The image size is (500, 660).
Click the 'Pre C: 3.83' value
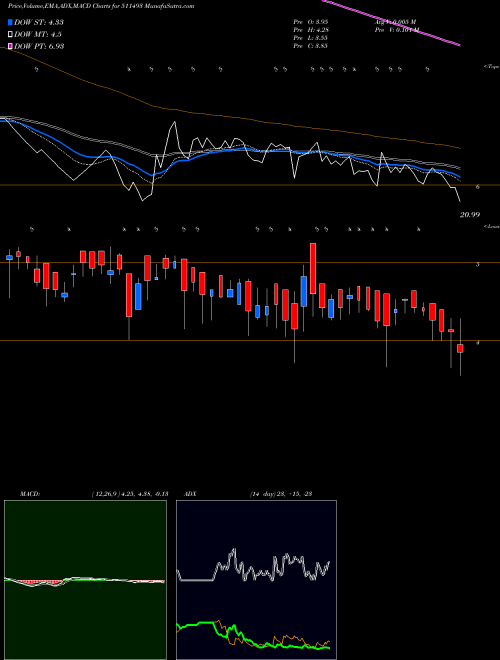pyautogui.click(x=311, y=46)
